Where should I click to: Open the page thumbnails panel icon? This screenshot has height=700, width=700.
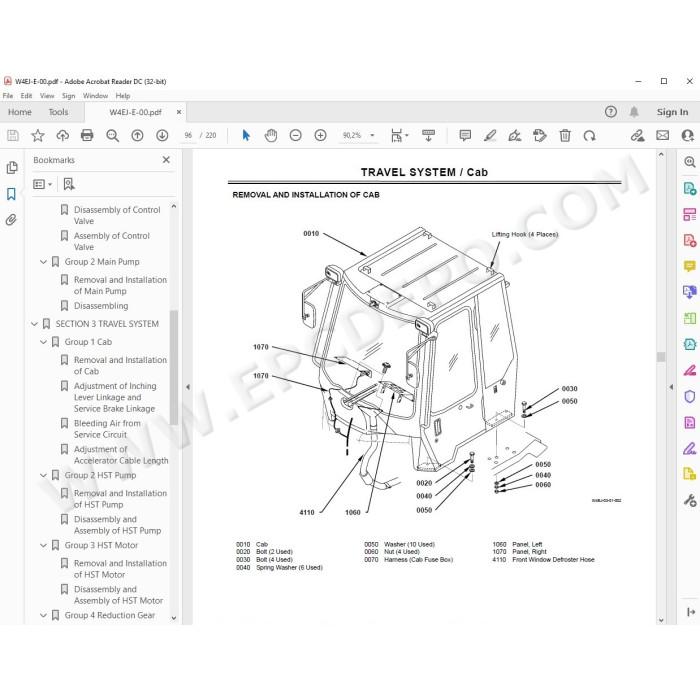(x=12, y=167)
